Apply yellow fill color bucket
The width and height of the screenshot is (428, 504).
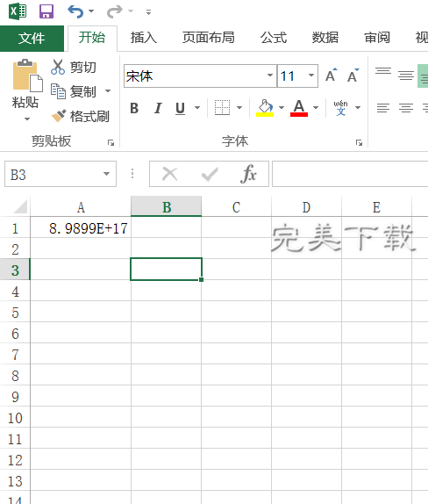[265, 108]
